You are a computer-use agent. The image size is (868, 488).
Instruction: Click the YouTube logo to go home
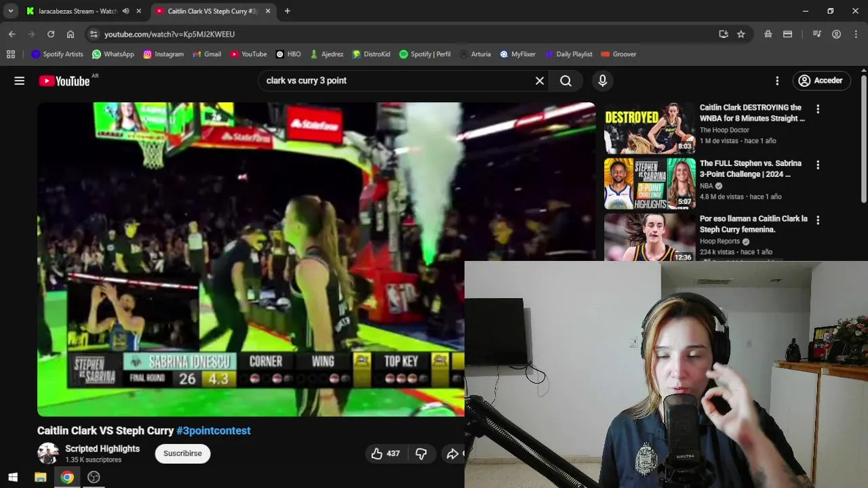64,81
